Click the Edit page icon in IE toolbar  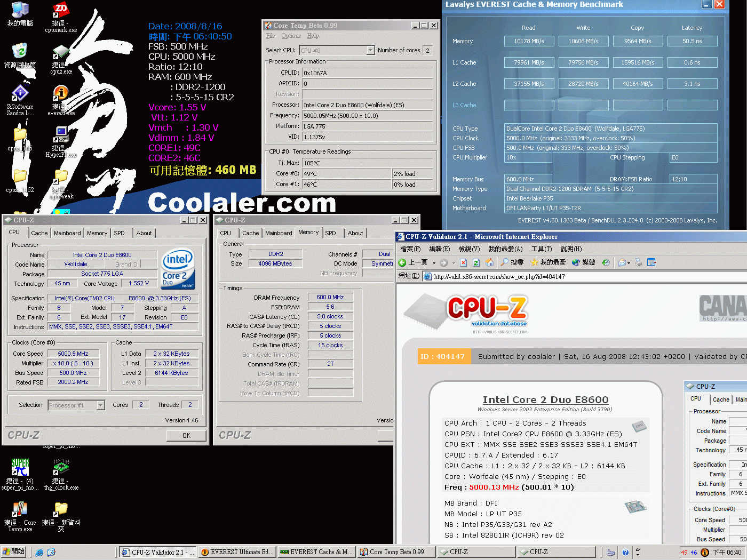click(651, 262)
